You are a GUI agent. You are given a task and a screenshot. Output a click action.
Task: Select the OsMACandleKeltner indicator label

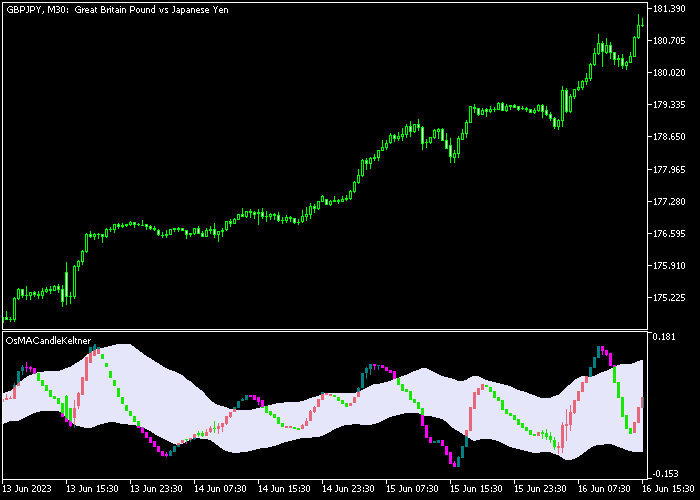(x=48, y=341)
